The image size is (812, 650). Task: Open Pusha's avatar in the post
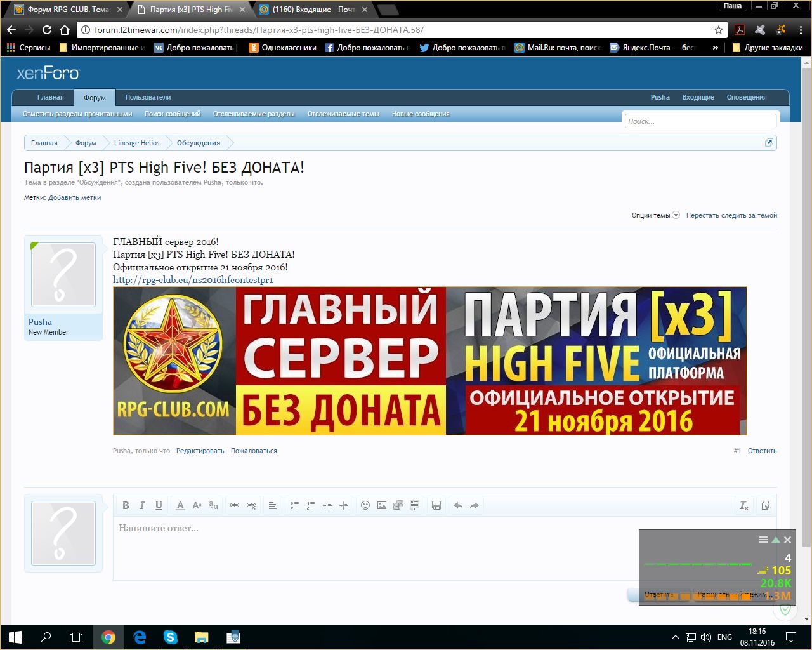tap(63, 275)
